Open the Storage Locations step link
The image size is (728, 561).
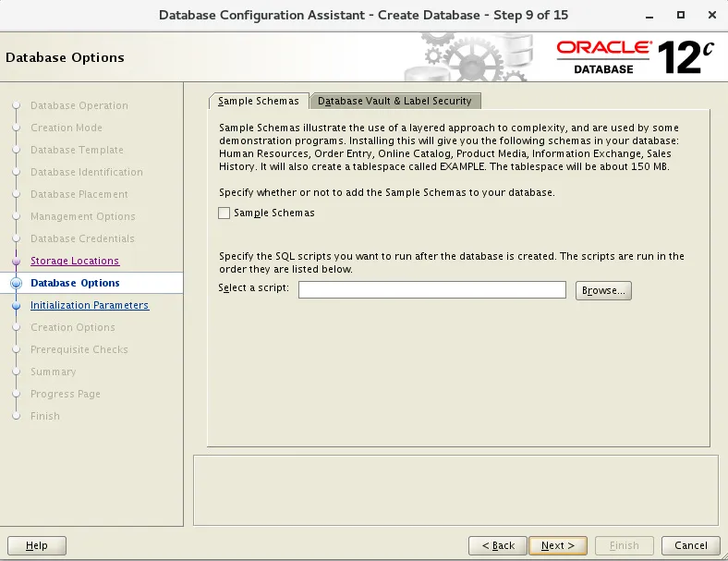[75, 261]
